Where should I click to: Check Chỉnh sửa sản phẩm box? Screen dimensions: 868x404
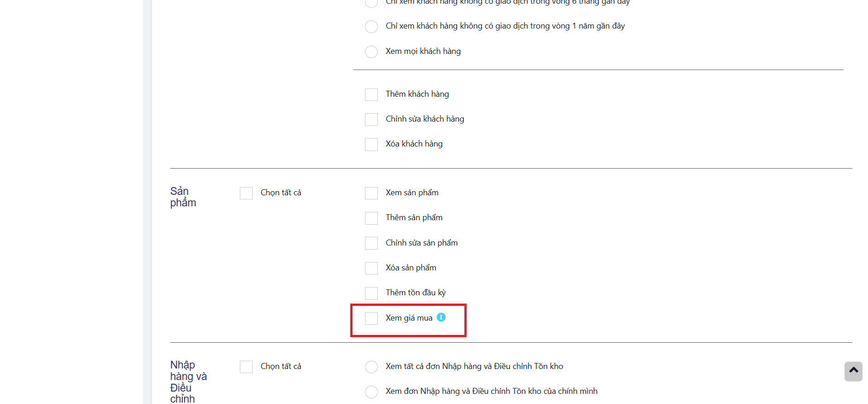pos(371,243)
